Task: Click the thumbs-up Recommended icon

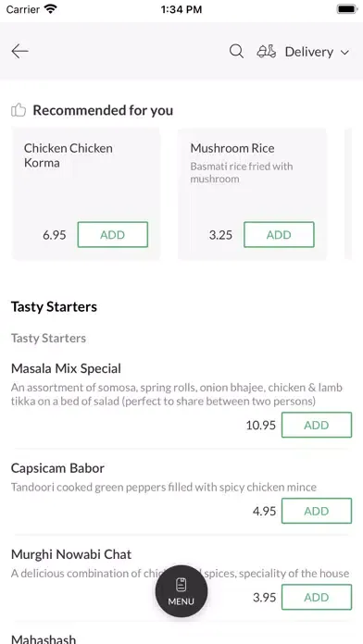Action: coord(19,110)
